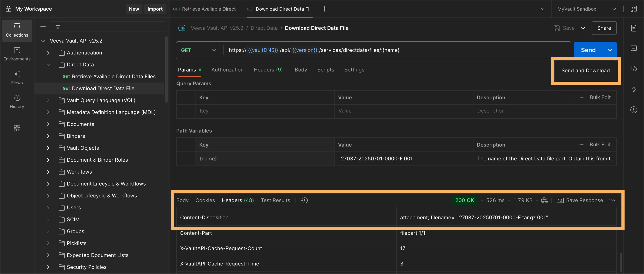
Task: Click the add new collection plus icon
Action: click(x=43, y=26)
